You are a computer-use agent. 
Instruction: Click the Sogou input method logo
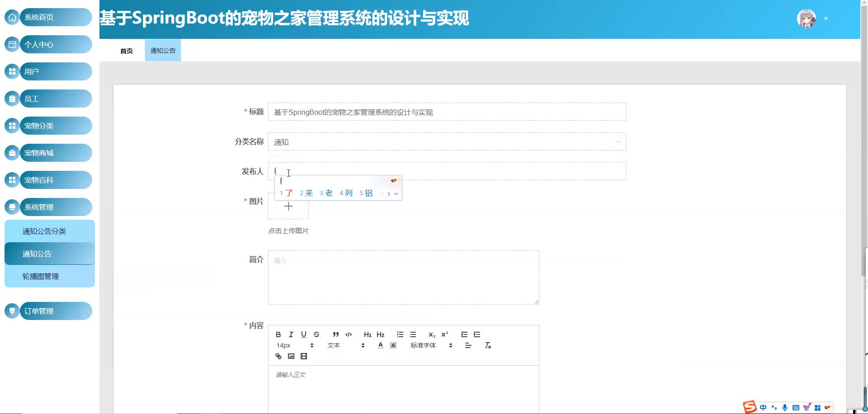pyautogui.click(x=750, y=407)
